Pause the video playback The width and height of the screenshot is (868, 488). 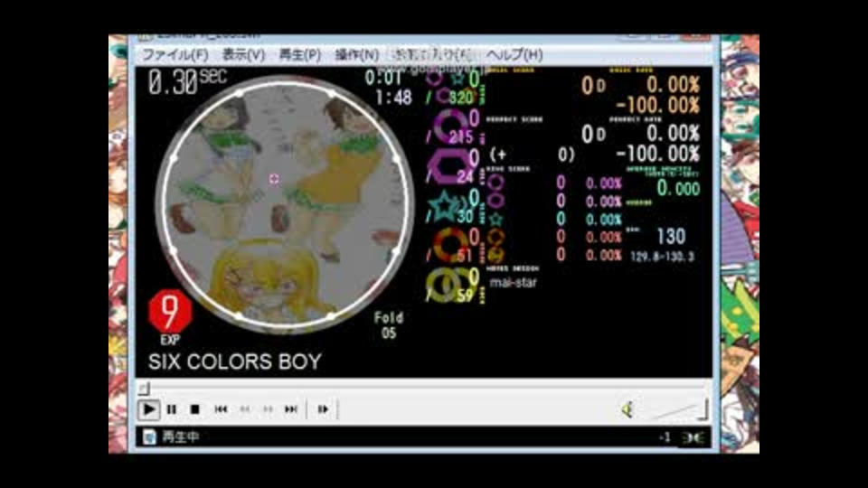172,409
